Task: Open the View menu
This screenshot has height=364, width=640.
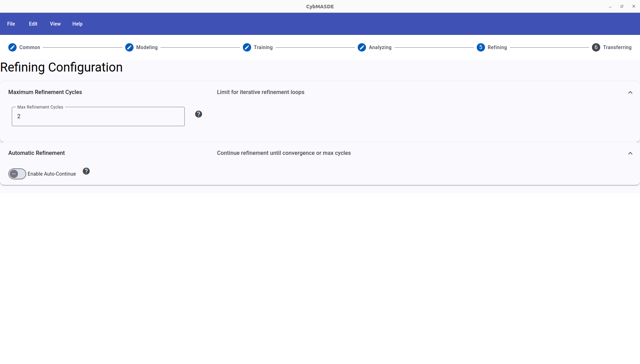Action: (x=55, y=24)
